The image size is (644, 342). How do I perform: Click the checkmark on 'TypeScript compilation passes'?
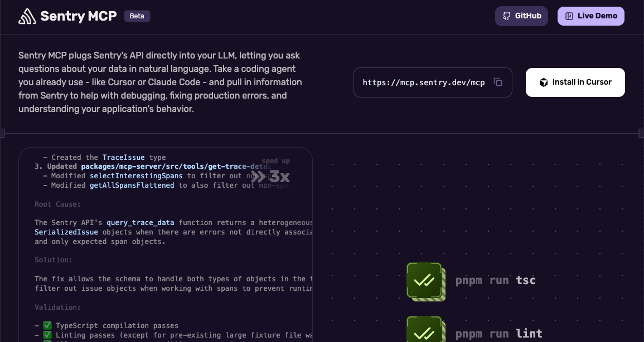pos(47,325)
